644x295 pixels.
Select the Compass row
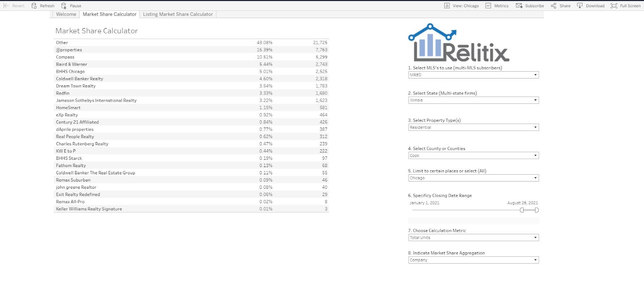tap(192, 57)
